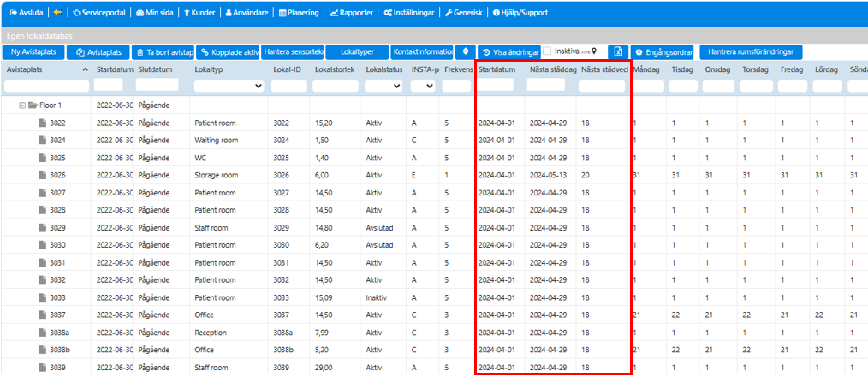868x378 pixels.
Task: Open the INSTA filter dropdown
Action: point(423,86)
